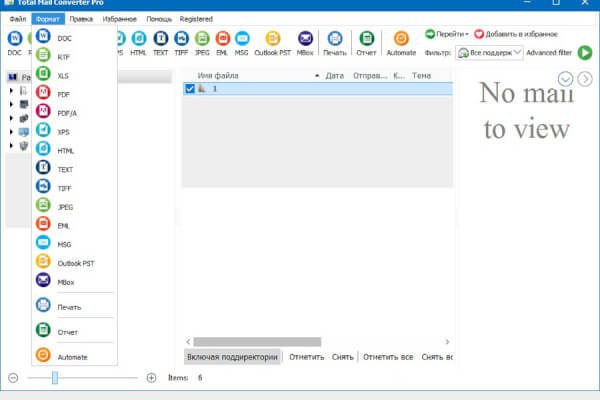Click the Outlook PST toolbar icon
600x400 pixels.
pos(273,38)
